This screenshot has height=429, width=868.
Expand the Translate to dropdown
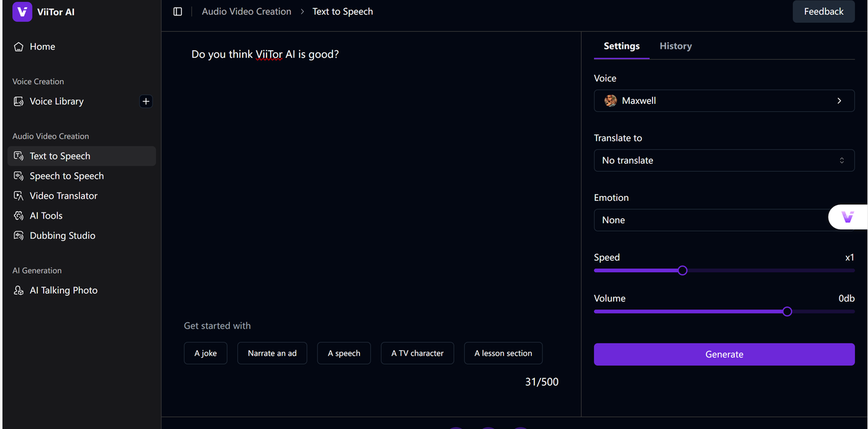tap(724, 160)
